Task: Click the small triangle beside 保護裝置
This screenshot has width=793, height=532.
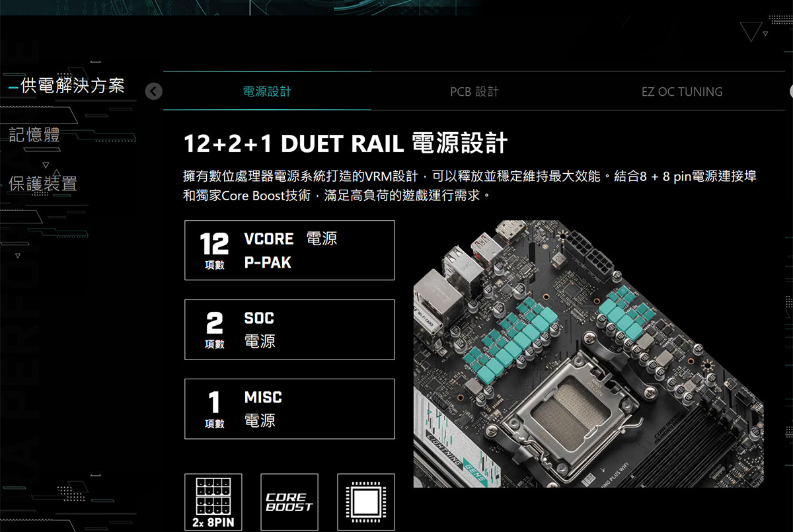Action: tap(46, 165)
